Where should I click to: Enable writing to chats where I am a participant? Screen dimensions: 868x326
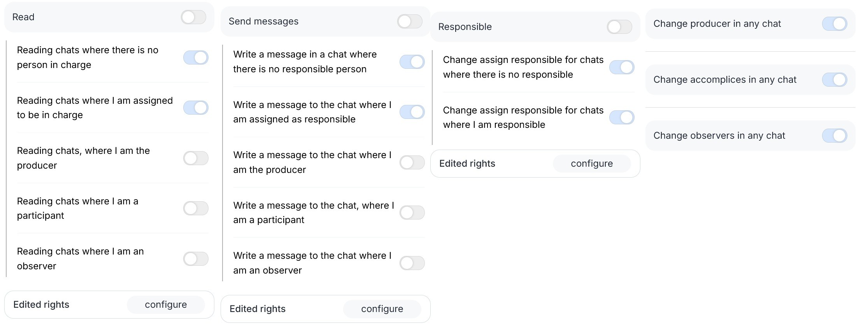[412, 213]
